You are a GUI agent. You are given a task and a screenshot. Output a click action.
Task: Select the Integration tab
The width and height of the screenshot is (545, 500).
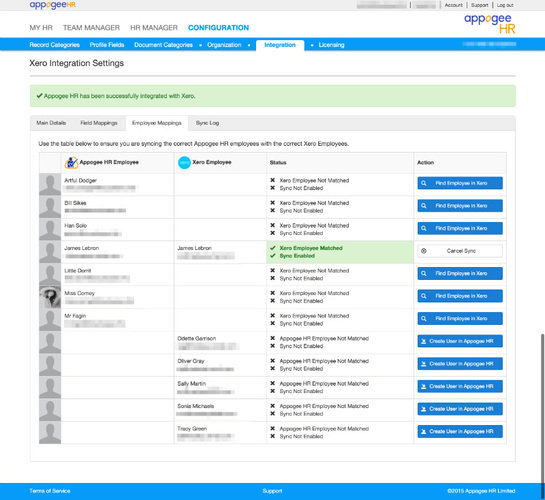(280, 45)
